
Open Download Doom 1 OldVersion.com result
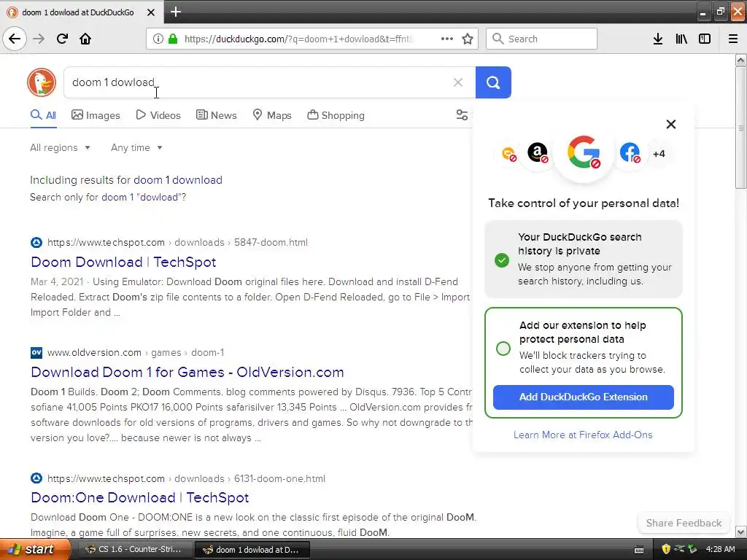tap(187, 372)
